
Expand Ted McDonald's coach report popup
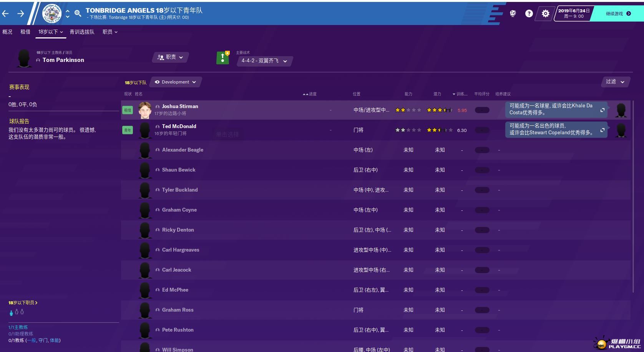point(602,130)
